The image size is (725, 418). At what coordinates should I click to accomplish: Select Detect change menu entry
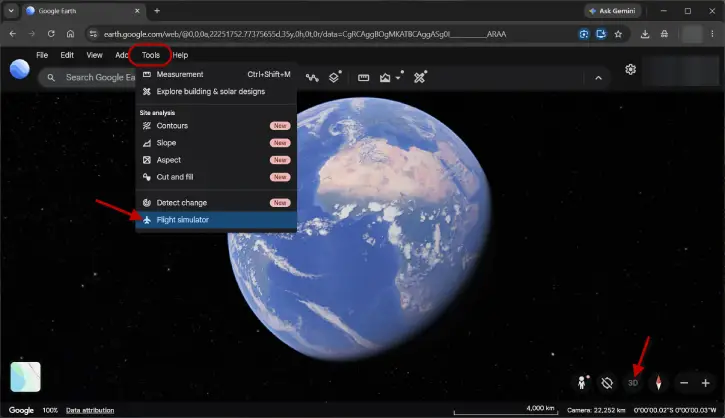216,203
